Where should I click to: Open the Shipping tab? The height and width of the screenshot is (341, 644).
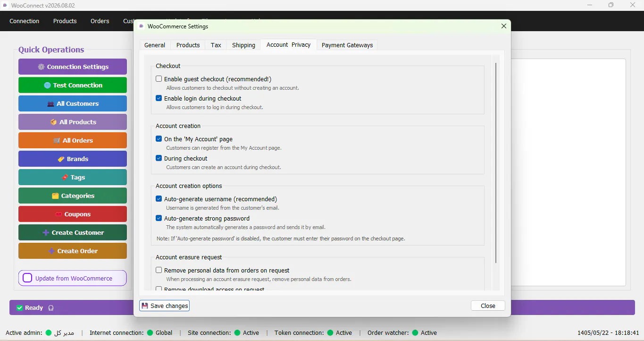point(243,45)
